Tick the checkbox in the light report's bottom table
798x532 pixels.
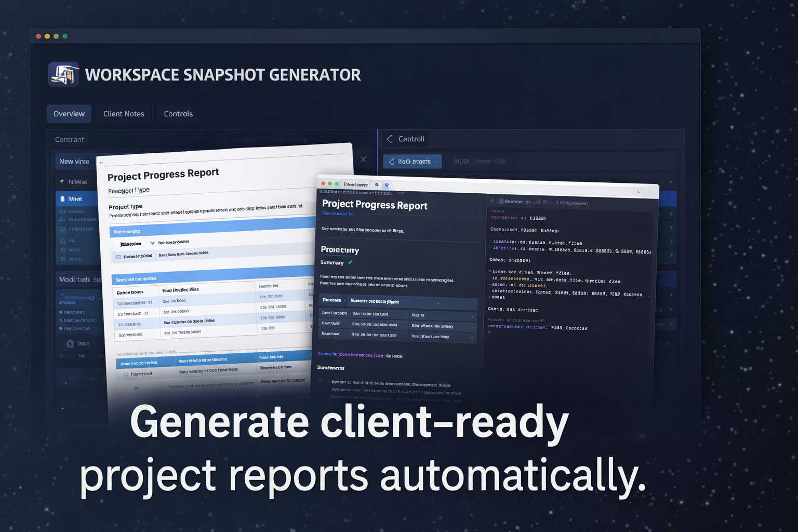point(126,375)
